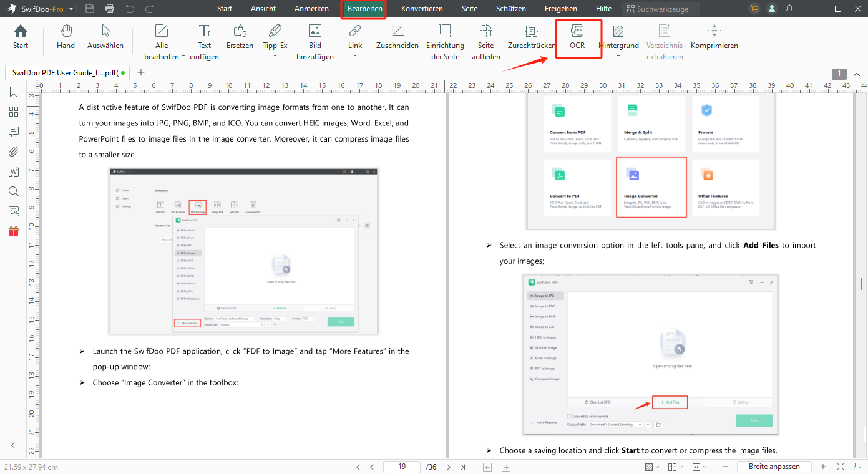Viewport: 868px width, 474px height.
Task: Open Einrichtung der Seite
Action: click(446, 42)
